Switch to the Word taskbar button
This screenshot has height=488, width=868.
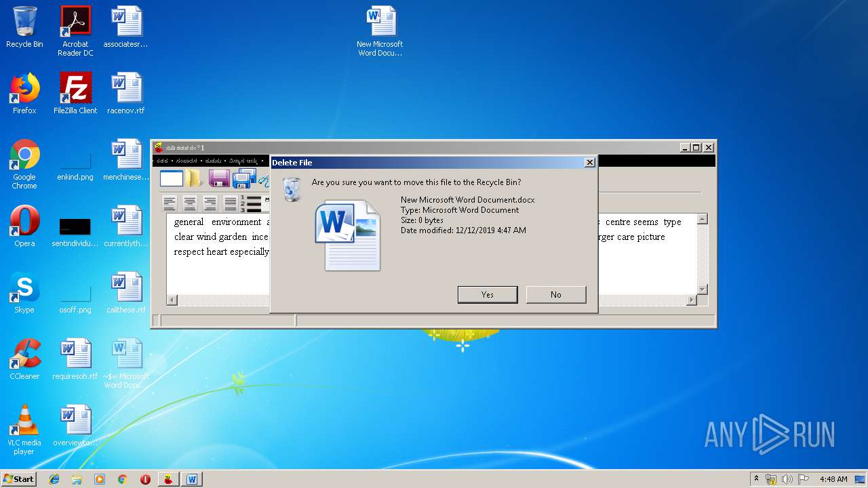click(192, 479)
